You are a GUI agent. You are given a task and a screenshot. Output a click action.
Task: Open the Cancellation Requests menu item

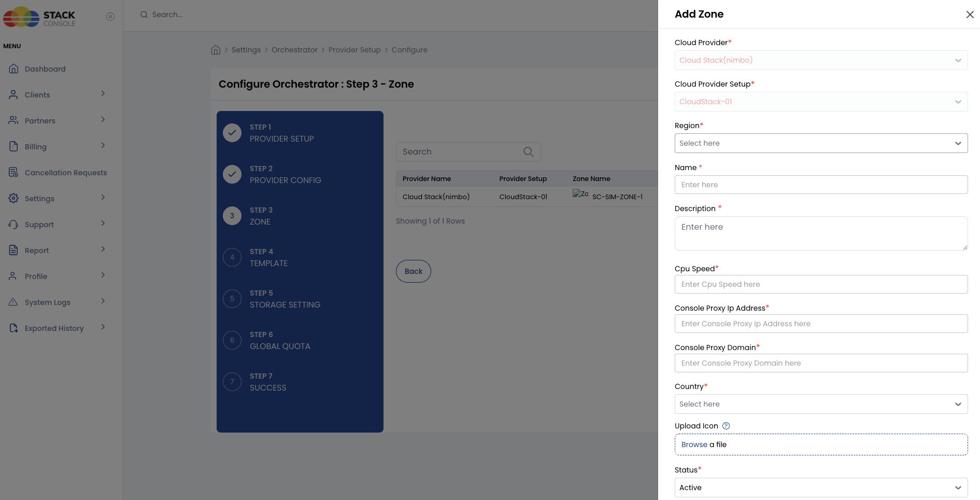[x=66, y=173]
